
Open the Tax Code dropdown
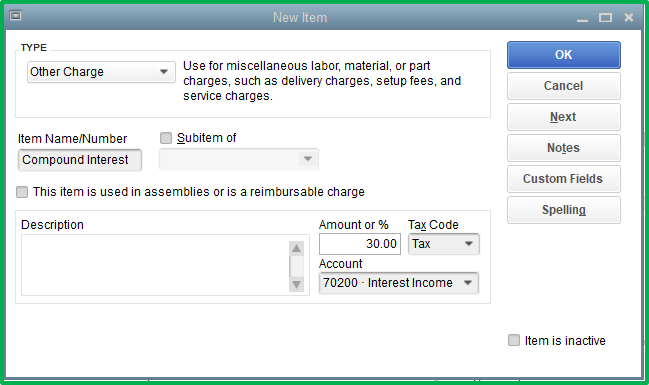click(443, 244)
